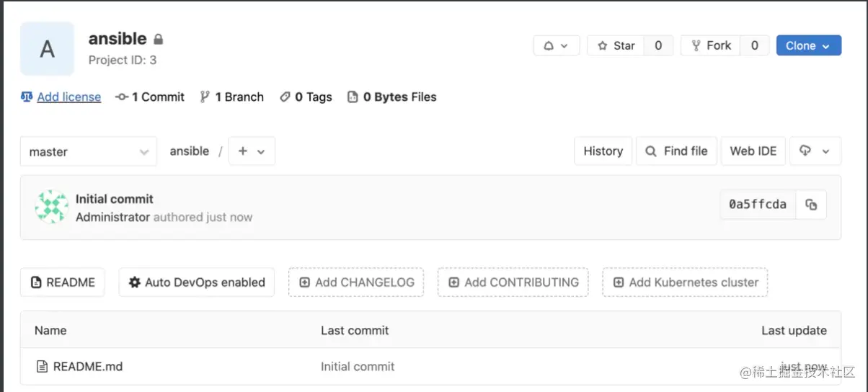Image resolution: width=868 pixels, height=392 pixels.
Task: Launch the Web IDE
Action: 753,151
